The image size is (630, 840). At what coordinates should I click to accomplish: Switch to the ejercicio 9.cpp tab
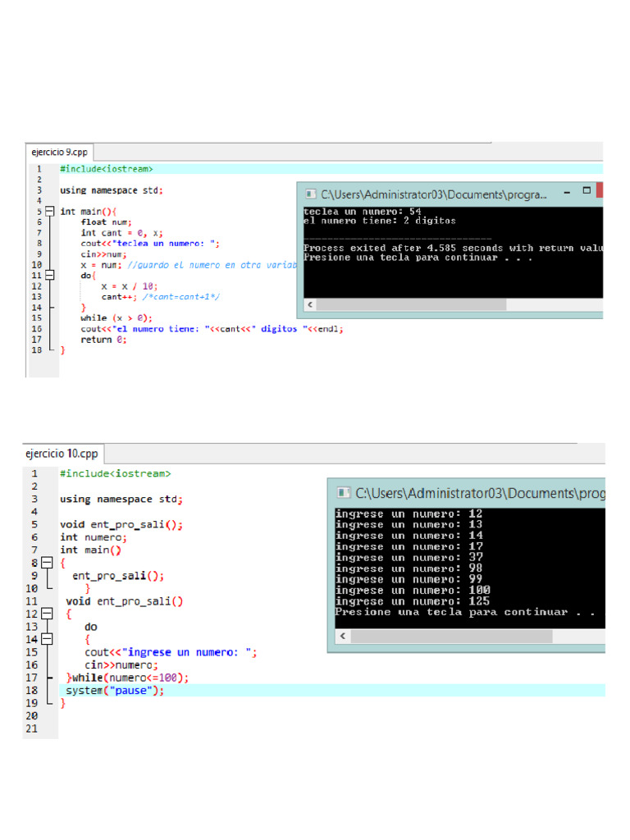click(59, 152)
